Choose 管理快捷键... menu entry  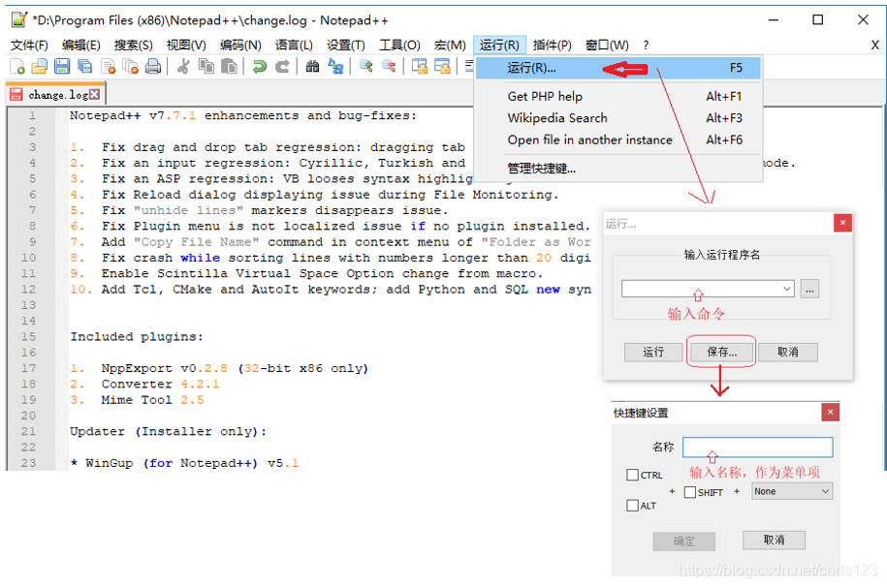coord(618,168)
